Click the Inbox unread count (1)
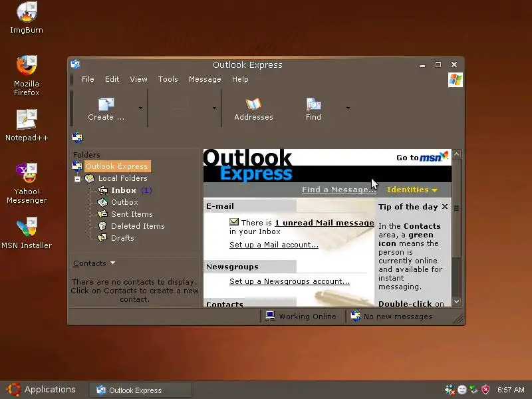This screenshot has height=399, width=532. tap(146, 190)
